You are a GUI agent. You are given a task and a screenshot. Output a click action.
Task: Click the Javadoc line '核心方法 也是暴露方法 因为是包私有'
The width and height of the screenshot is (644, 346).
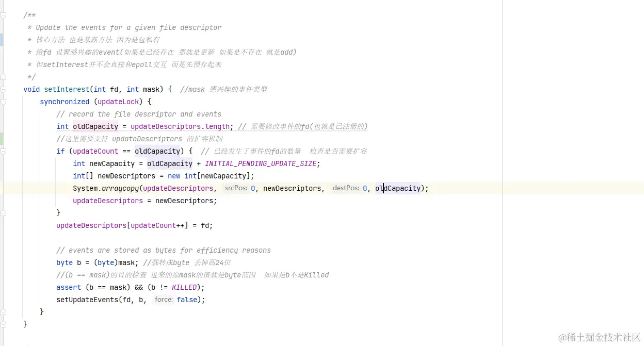click(x=98, y=40)
